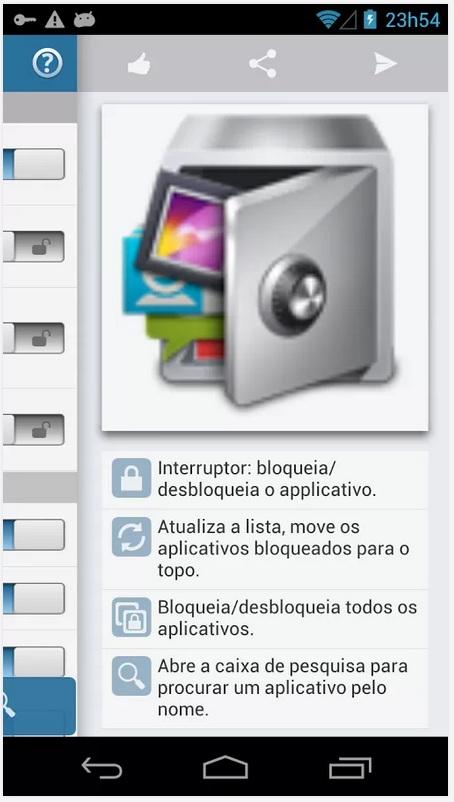454x802 pixels.
Task: Tap the paper plane send icon
Action: point(385,63)
